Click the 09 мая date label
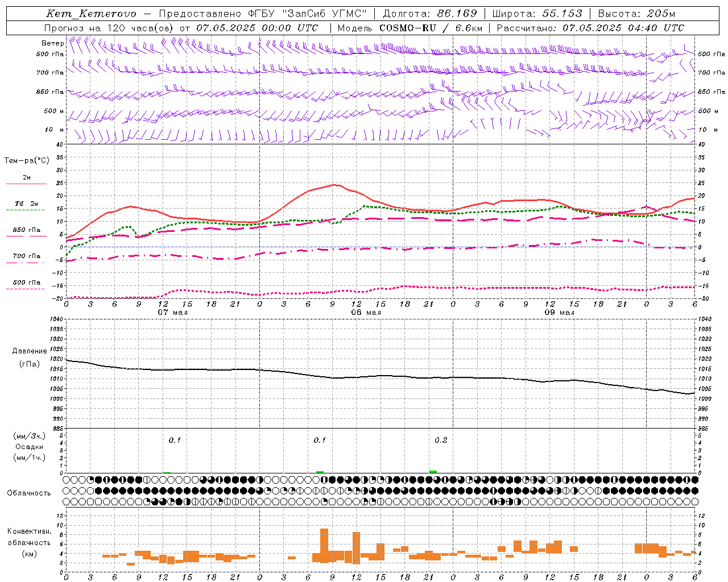Image resolution: width=728 pixels, height=582 pixels. tap(560, 313)
